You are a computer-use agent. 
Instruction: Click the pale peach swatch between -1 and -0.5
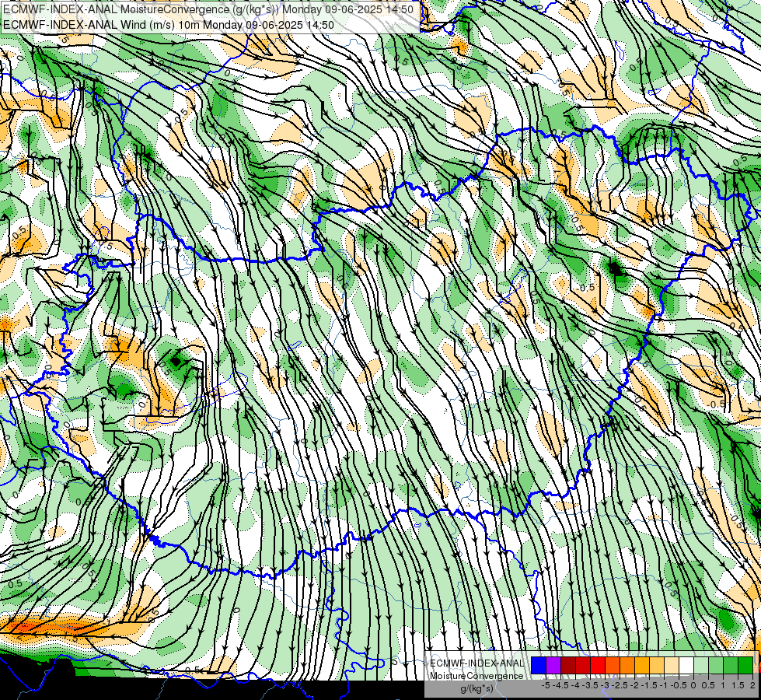click(672, 666)
